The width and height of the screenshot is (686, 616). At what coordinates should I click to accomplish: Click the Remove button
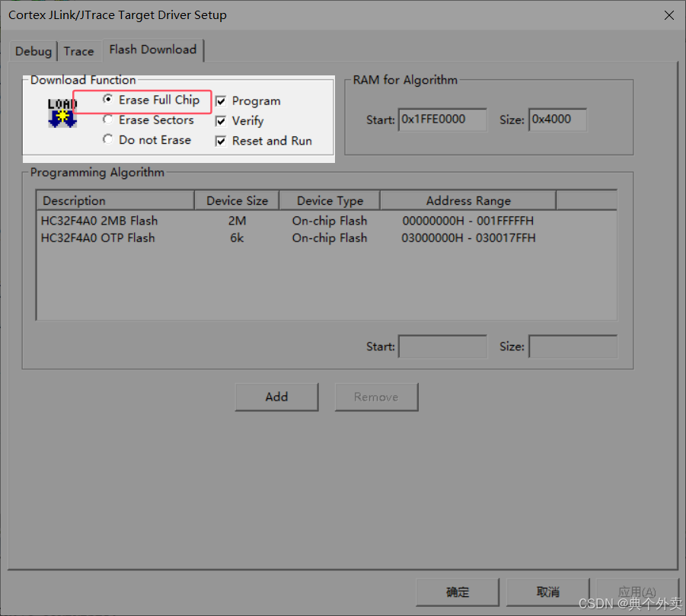[x=376, y=397]
